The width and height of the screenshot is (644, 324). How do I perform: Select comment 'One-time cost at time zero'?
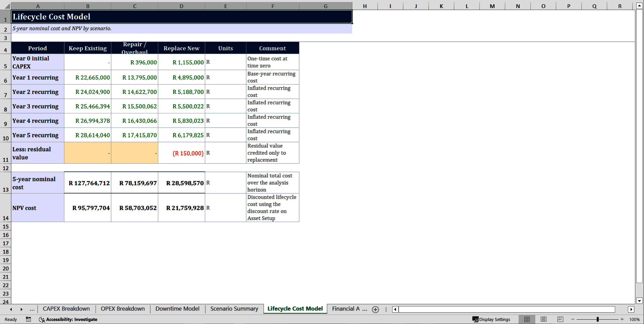click(272, 62)
